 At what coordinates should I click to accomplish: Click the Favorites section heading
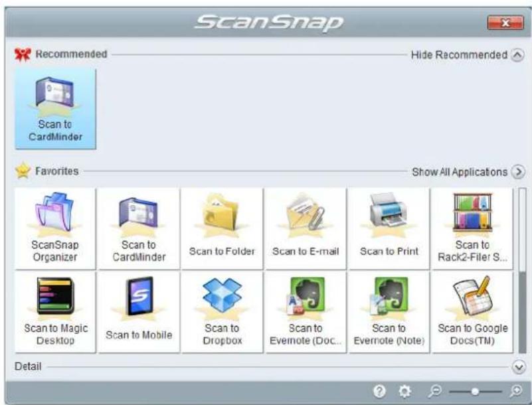[56, 171]
